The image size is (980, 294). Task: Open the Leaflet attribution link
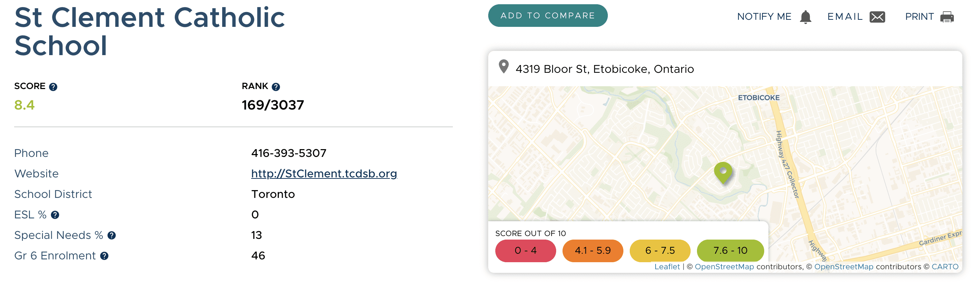tap(667, 267)
